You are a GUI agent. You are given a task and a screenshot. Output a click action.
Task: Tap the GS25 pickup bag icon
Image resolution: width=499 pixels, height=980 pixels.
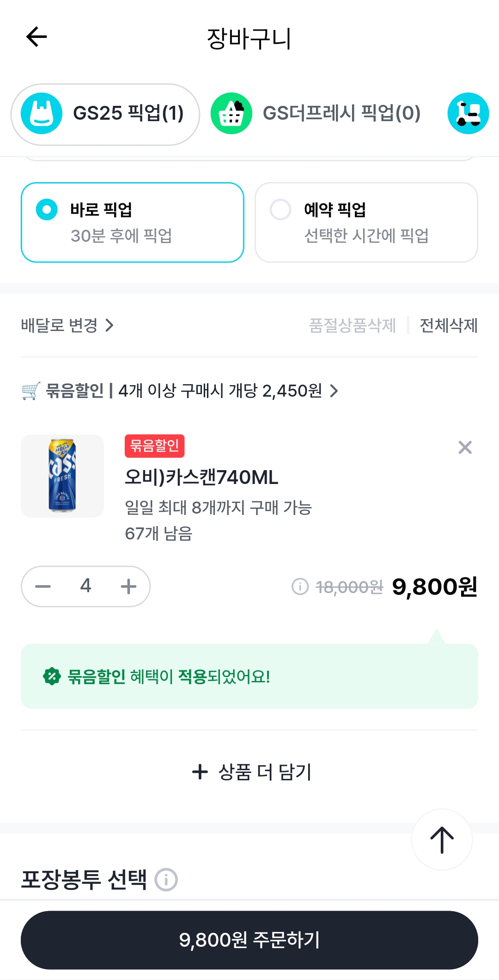42,114
